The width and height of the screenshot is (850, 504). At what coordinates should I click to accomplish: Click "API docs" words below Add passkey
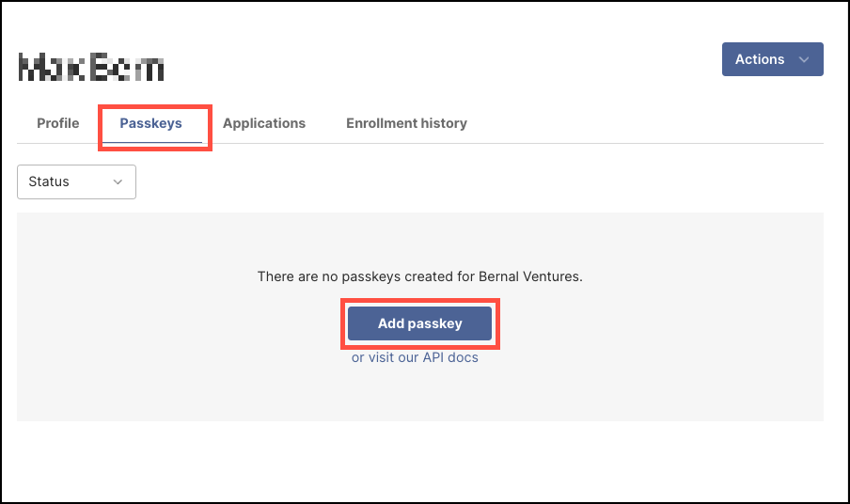450,357
